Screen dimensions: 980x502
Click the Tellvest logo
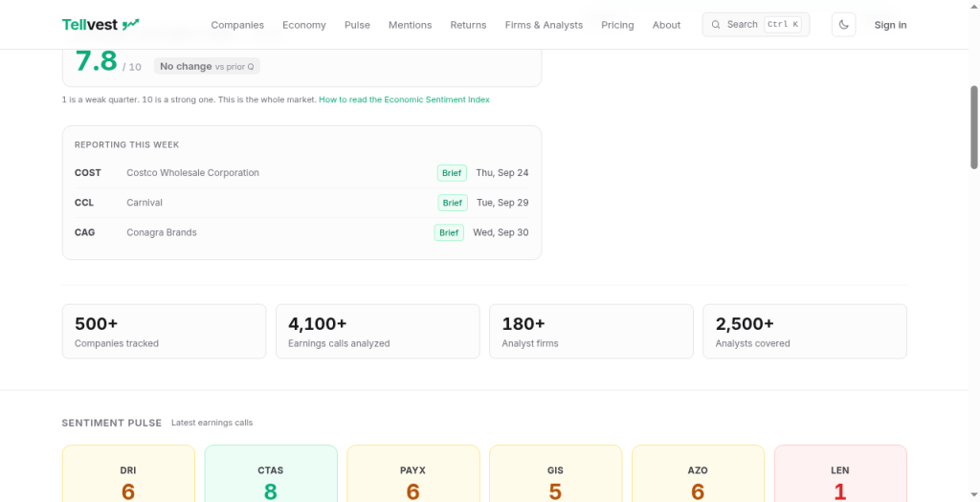[x=100, y=25]
